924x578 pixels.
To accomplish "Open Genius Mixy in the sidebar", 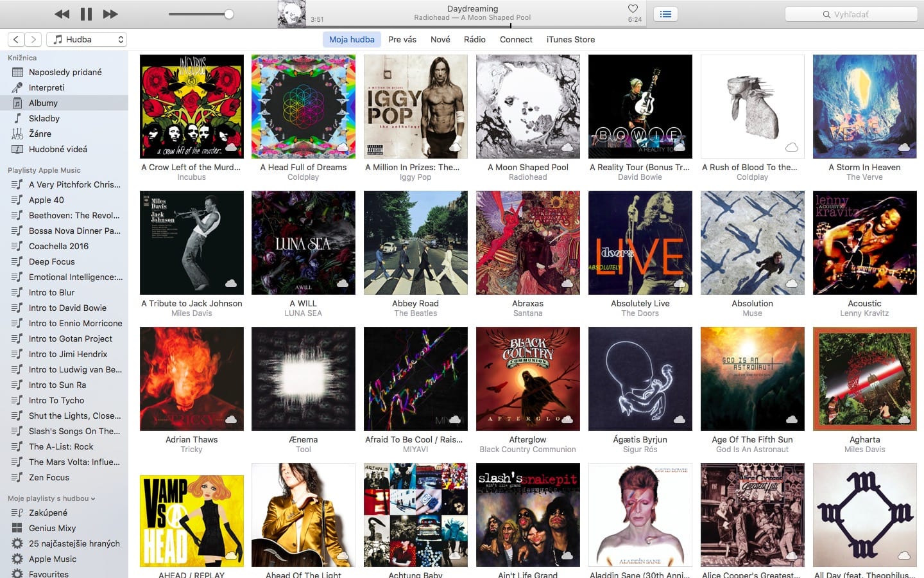I will coord(64,528).
